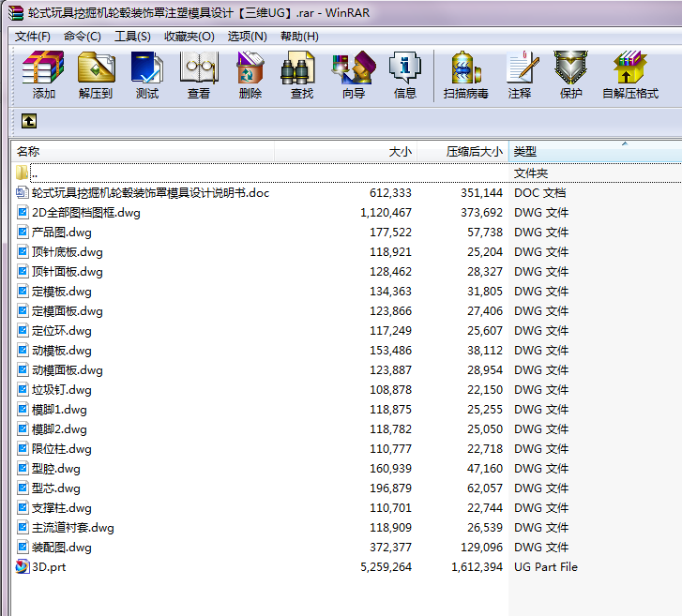The image size is (682, 616).
Task: Select file 顶针面板.dwg
Action: tap(67, 271)
